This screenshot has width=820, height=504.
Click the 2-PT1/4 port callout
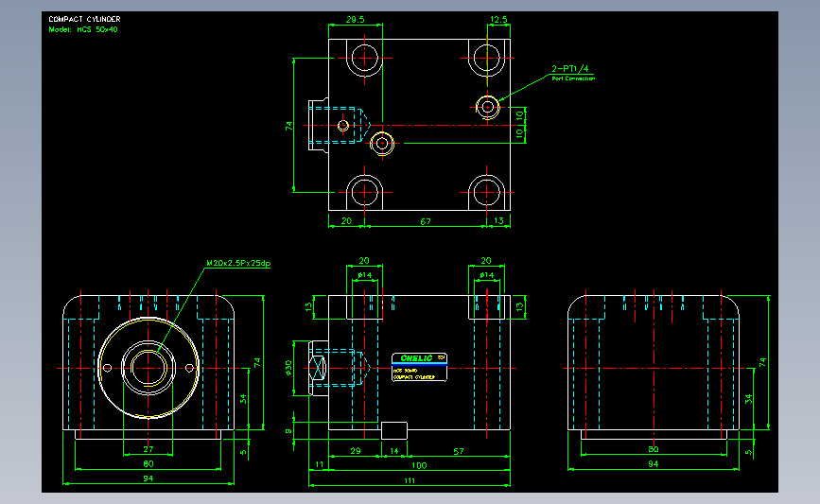click(569, 68)
